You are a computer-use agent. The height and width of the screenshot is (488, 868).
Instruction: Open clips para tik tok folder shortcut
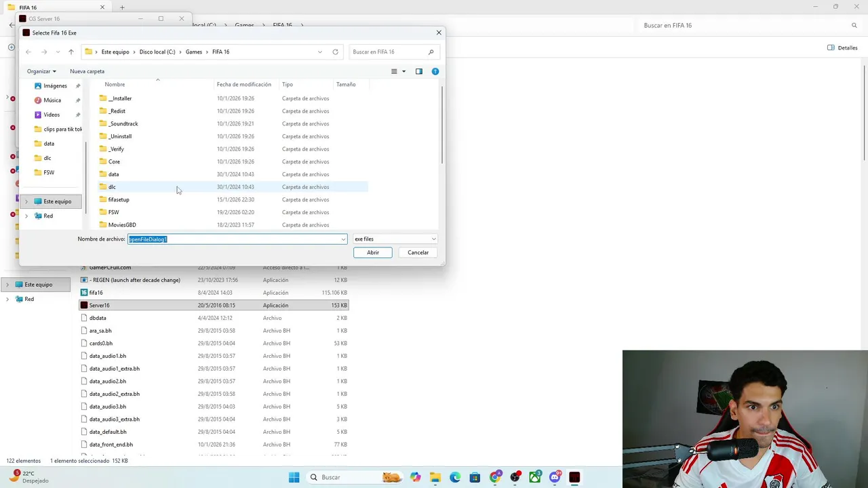coord(58,129)
